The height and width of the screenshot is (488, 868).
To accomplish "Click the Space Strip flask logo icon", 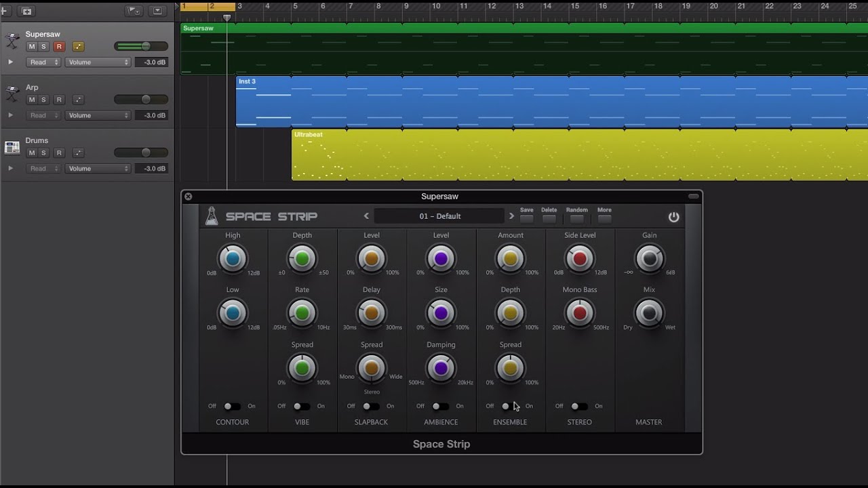I will 212,216.
